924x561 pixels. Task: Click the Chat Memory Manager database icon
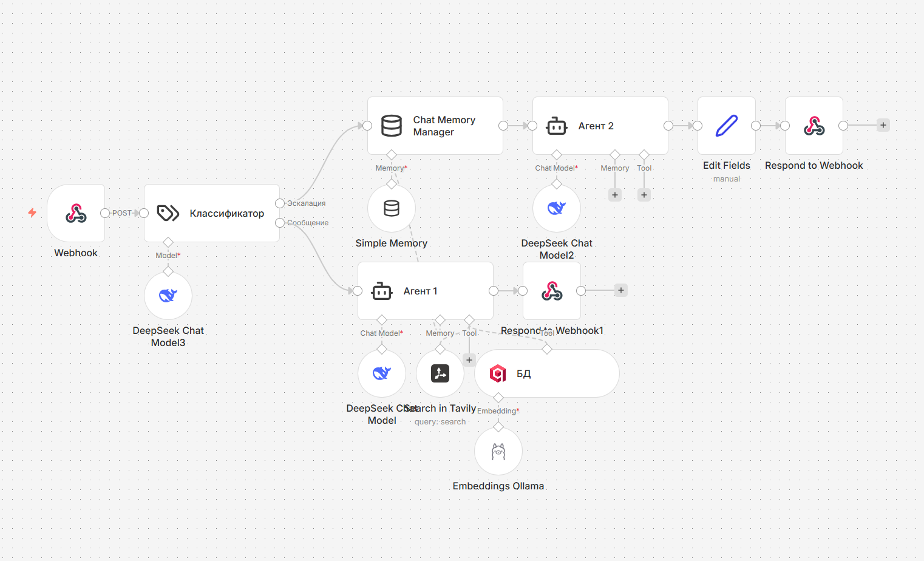pyautogui.click(x=392, y=125)
